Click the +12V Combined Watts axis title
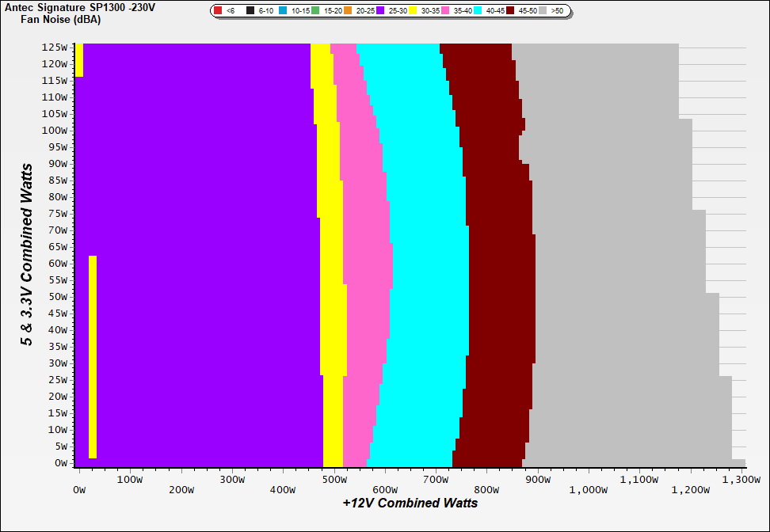770x532 pixels. pyautogui.click(x=410, y=503)
